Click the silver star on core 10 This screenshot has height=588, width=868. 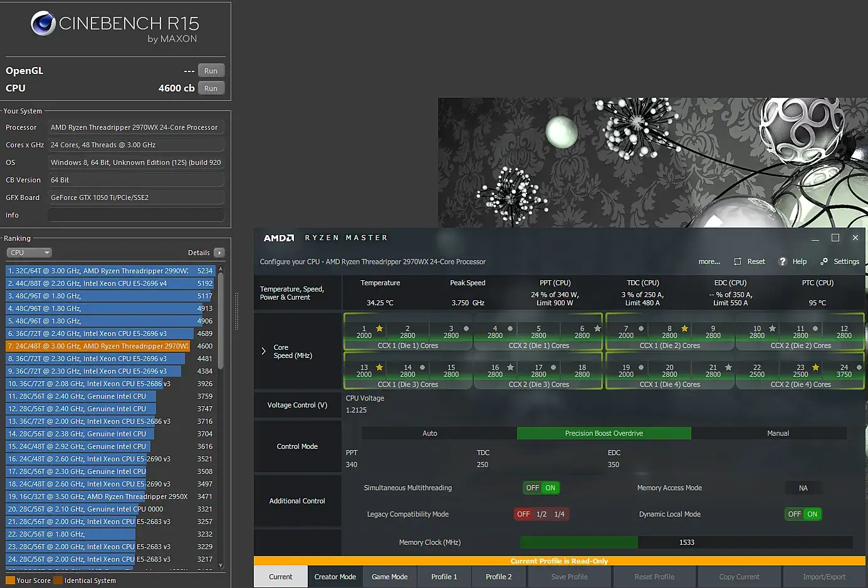tap(772, 328)
